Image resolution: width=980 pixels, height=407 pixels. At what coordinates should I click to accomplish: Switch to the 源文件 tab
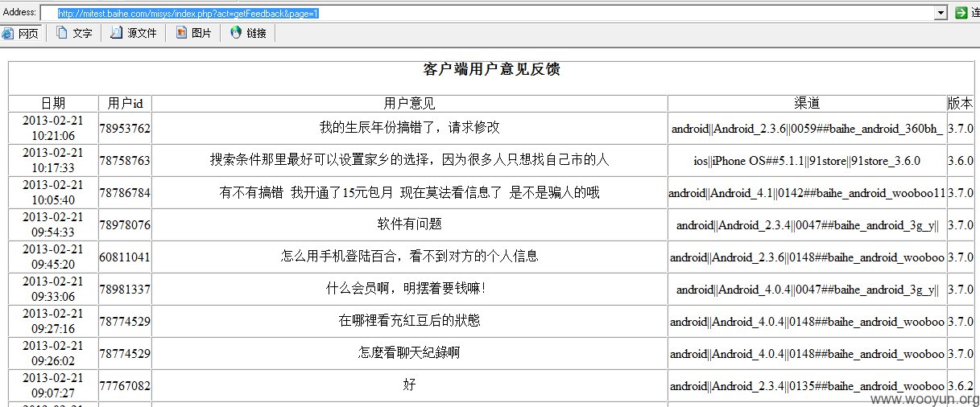(x=134, y=33)
